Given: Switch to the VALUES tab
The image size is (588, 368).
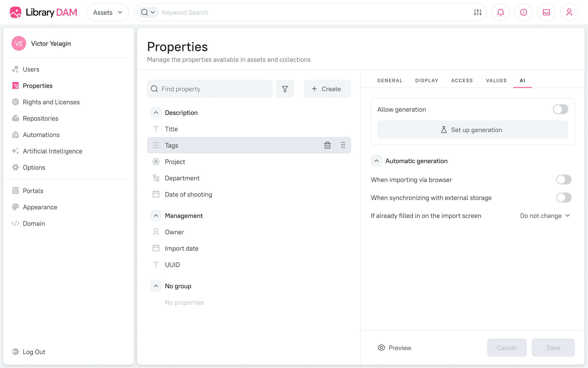Looking at the screenshot, I should [x=496, y=80].
